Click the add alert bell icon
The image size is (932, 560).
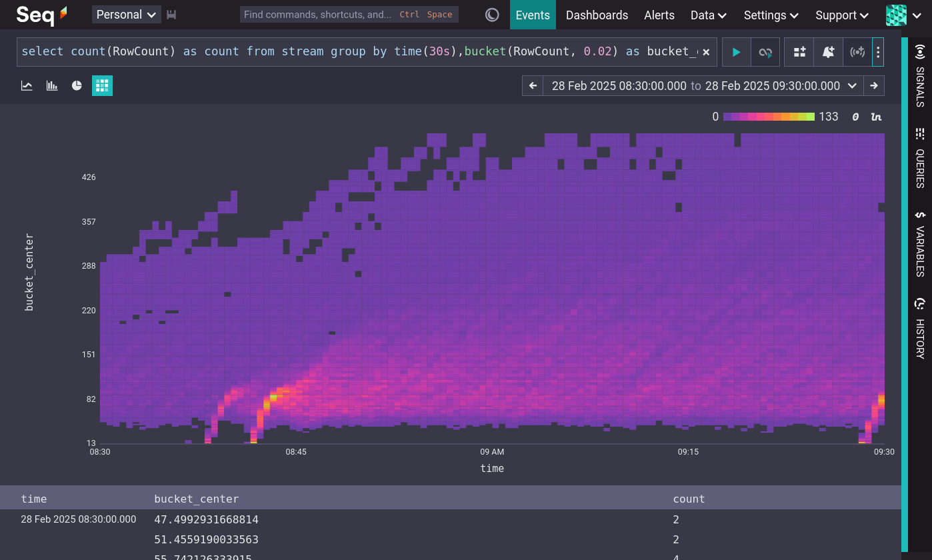point(829,52)
